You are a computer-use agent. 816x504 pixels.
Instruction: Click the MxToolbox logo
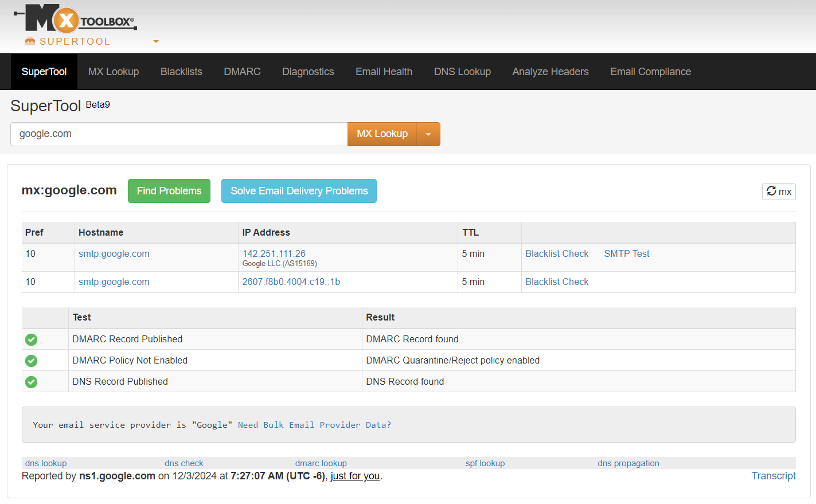(x=75, y=18)
